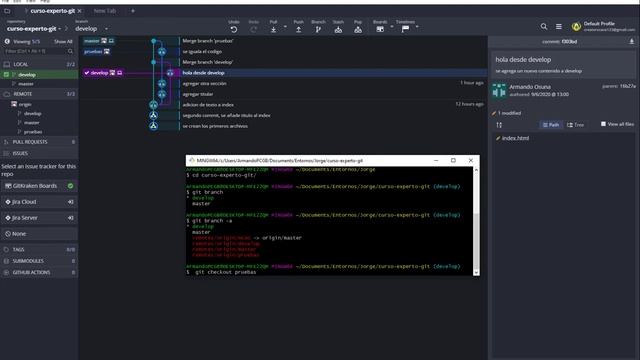Click the sort arrows icon above file list
This screenshot has width=640, height=360.
click(499, 125)
